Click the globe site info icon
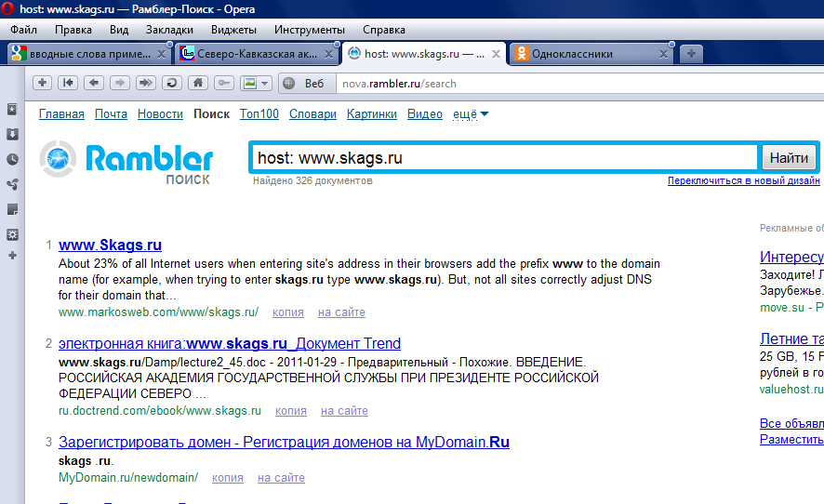The image size is (824, 504). pyautogui.click(x=289, y=83)
